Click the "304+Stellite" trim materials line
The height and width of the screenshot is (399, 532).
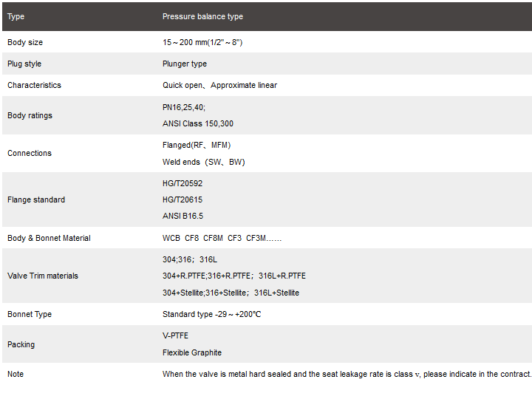pos(231,293)
